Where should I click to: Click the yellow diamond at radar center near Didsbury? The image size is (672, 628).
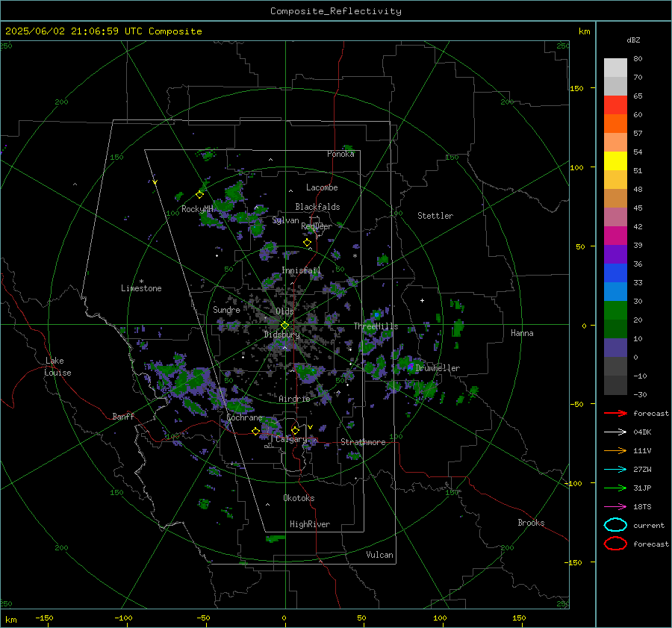point(284,326)
